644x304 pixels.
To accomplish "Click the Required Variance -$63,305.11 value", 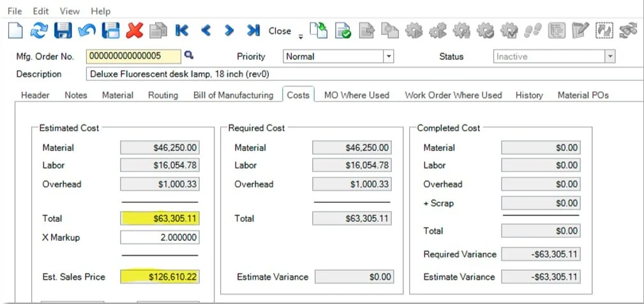I will (541, 254).
